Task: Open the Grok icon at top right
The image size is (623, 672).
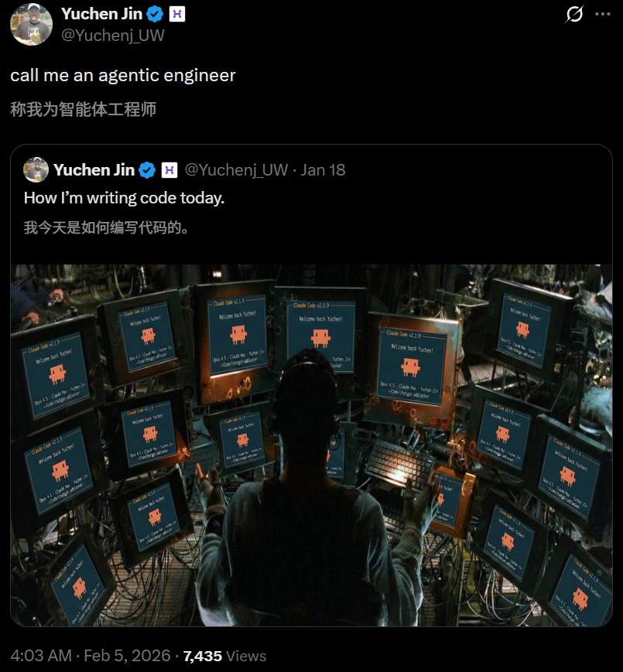Action: (x=574, y=14)
